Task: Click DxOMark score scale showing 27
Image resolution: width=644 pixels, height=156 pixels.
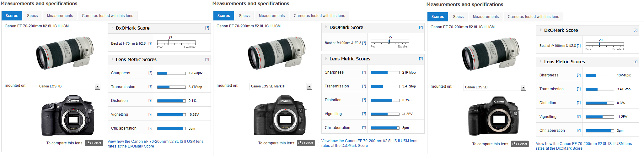Action: click(390, 42)
